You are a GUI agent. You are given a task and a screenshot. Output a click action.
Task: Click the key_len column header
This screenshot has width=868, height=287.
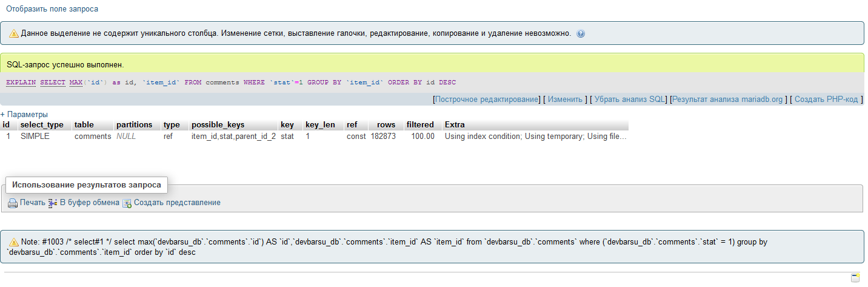click(320, 124)
